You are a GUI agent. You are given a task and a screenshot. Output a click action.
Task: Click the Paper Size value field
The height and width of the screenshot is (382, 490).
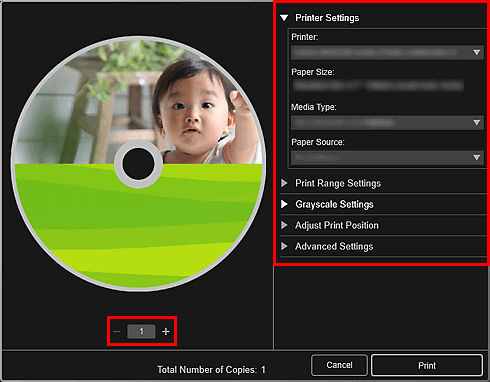tap(378, 86)
